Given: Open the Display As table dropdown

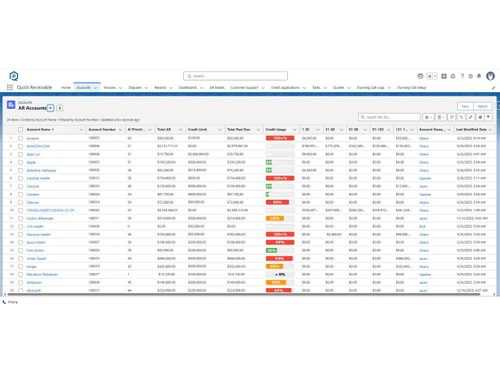Looking at the screenshot, I should pyautogui.click(x=441, y=117).
